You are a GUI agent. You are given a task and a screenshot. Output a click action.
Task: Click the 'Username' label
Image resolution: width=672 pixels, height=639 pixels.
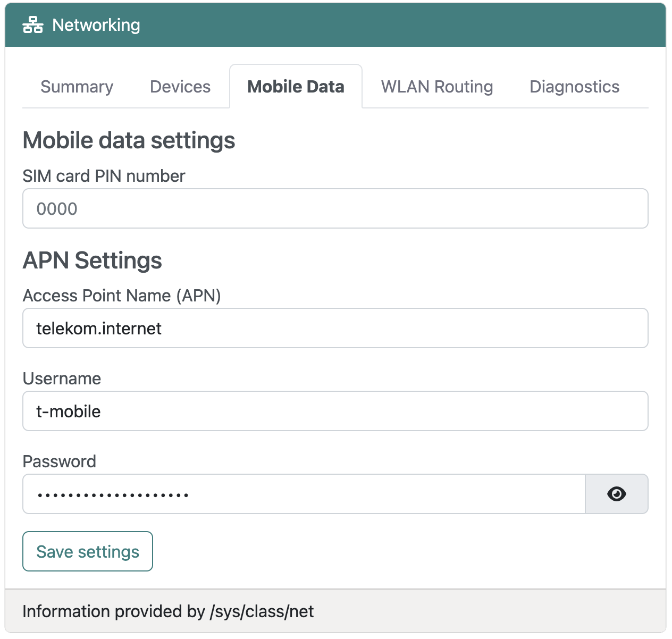click(62, 379)
